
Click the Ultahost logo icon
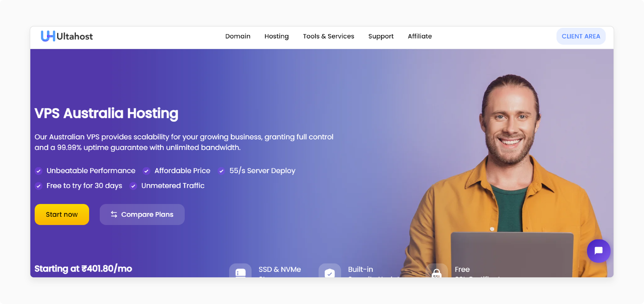[48, 36]
